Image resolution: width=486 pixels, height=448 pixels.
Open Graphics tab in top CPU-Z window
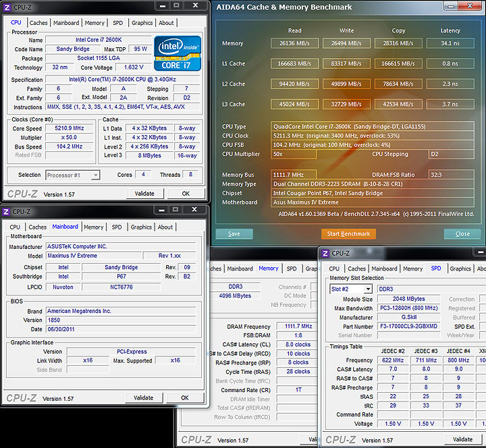(142, 23)
